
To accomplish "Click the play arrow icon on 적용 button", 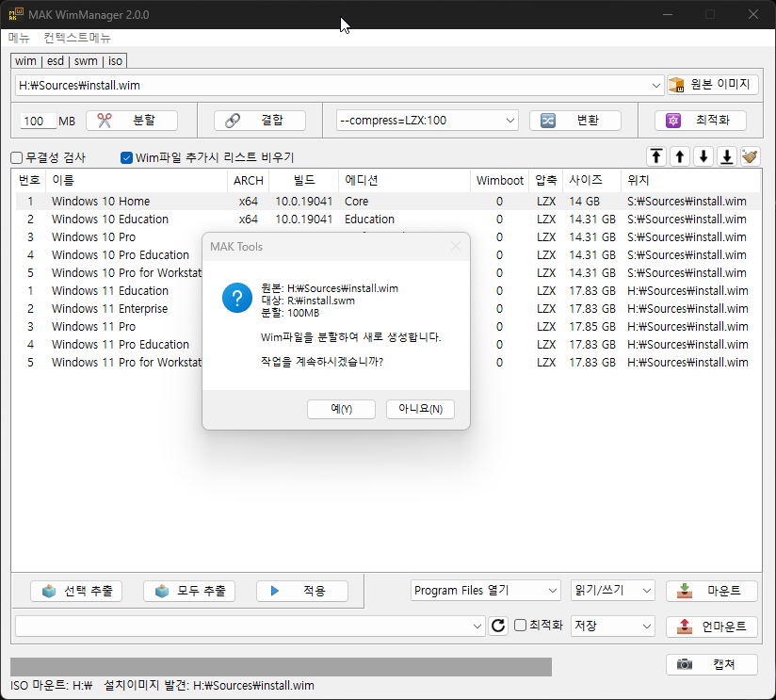I will tap(275, 591).
